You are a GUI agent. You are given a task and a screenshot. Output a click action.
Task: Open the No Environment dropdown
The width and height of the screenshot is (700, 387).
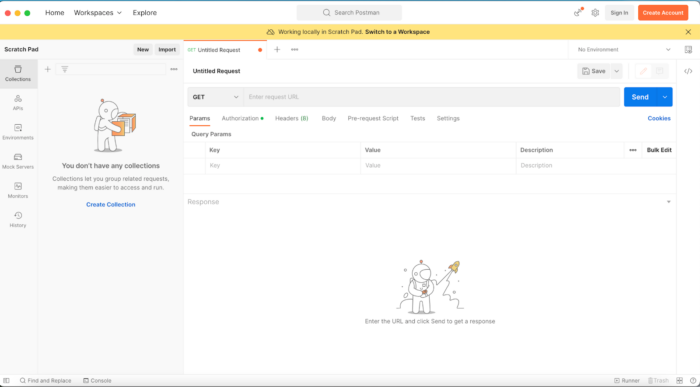pyautogui.click(x=624, y=50)
